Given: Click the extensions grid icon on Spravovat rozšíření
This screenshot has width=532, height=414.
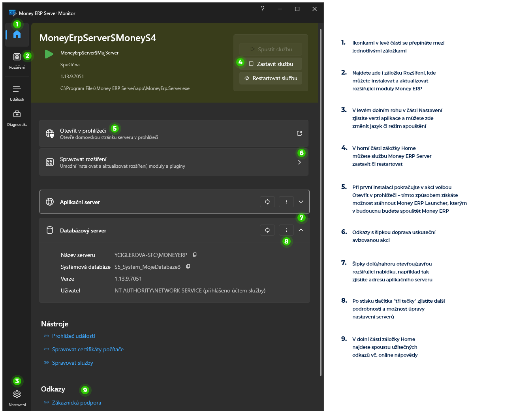Looking at the screenshot, I should pyautogui.click(x=50, y=162).
